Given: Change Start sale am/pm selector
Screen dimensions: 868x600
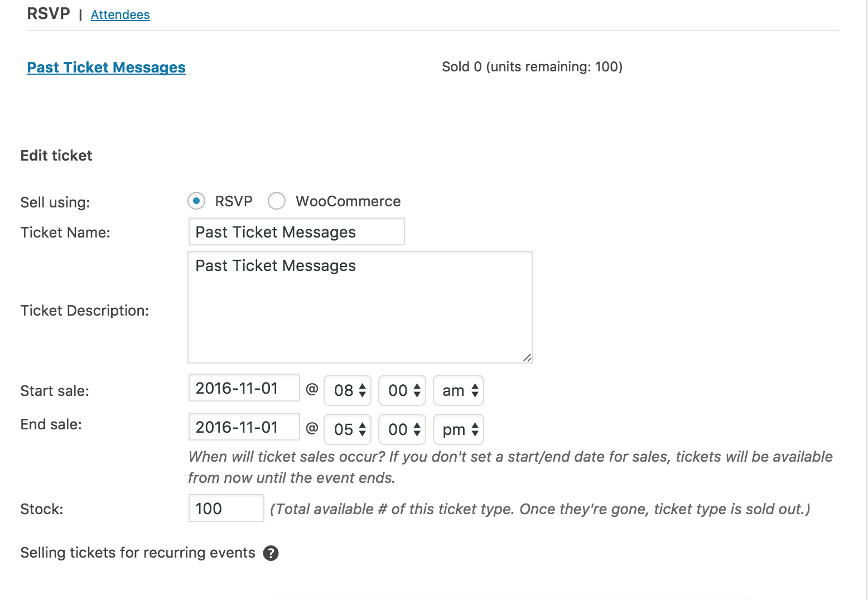Looking at the screenshot, I should 459,390.
